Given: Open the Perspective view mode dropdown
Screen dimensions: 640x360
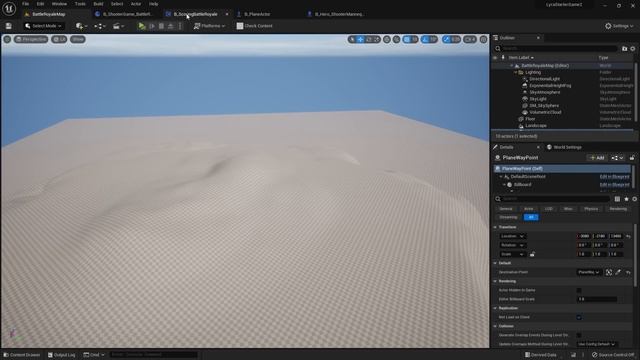Looking at the screenshot, I should 31,39.
